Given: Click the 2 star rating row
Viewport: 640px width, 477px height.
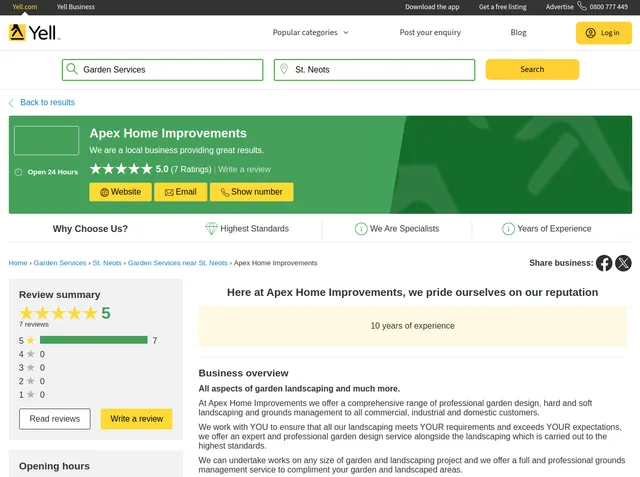Looking at the screenshot, I should [32, 381].
